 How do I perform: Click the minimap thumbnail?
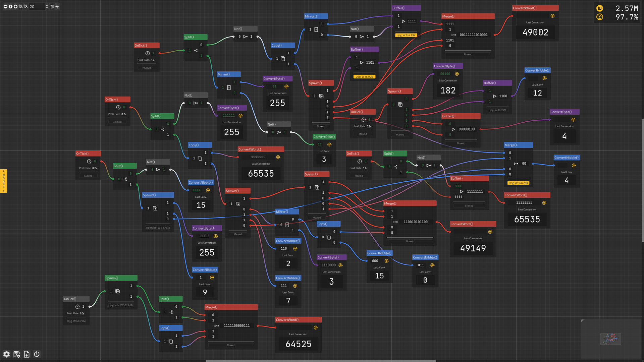[x=610, y=339]
